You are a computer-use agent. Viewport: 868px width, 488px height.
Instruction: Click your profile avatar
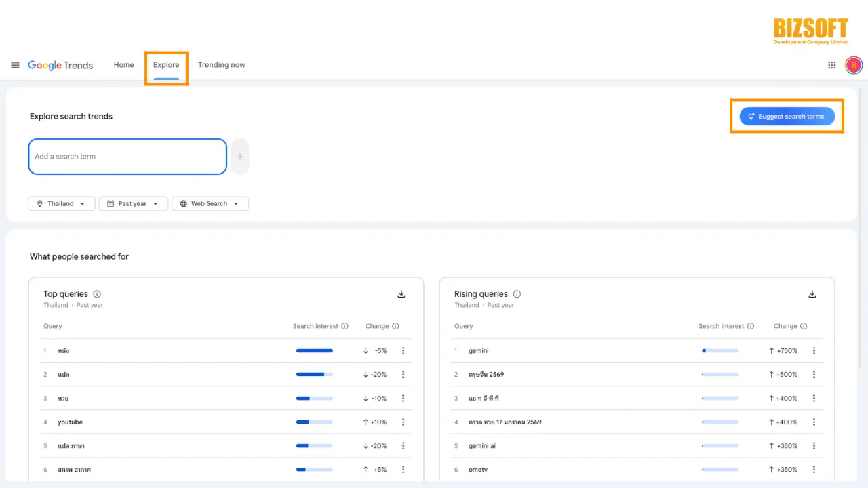point(853,65)
